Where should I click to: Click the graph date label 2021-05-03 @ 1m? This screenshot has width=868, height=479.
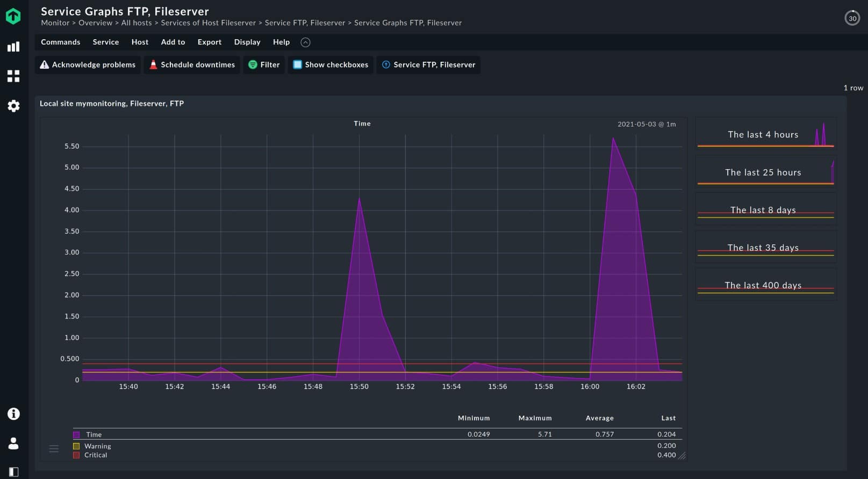pos(647,124)
